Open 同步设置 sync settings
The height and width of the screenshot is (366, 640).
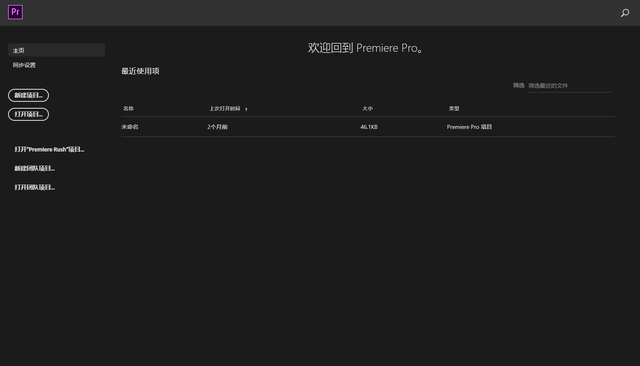tap(24, 65)
